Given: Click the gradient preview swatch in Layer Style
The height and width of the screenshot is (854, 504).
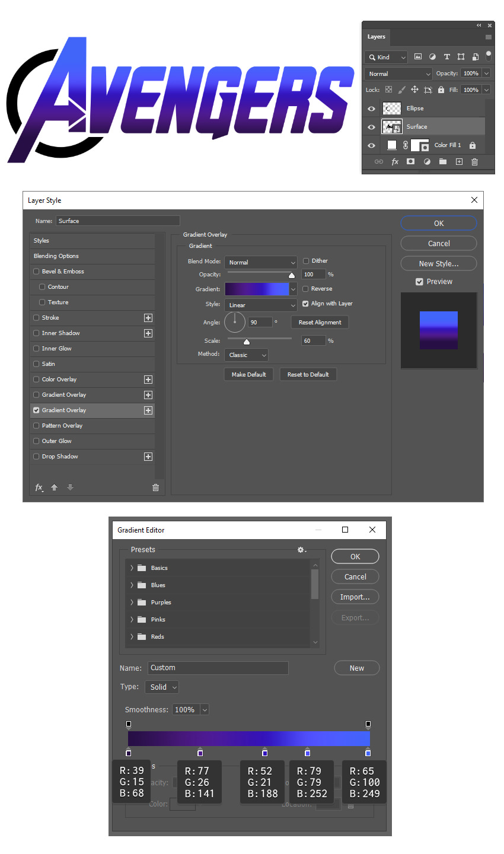Looking at the screenshot, I should click(257, 289).
